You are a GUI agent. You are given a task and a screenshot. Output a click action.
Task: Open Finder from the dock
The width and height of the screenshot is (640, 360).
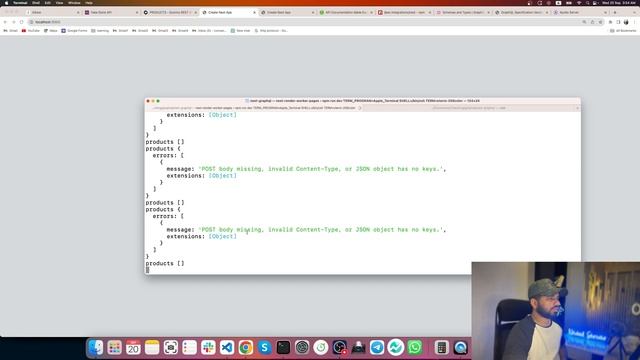96,347
